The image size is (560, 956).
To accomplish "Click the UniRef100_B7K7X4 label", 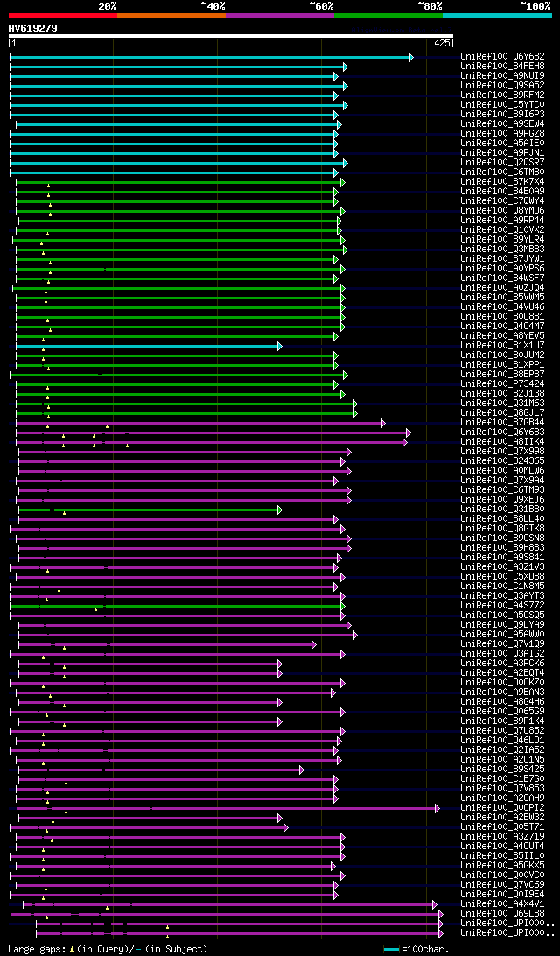I will [x=503, y=182].
